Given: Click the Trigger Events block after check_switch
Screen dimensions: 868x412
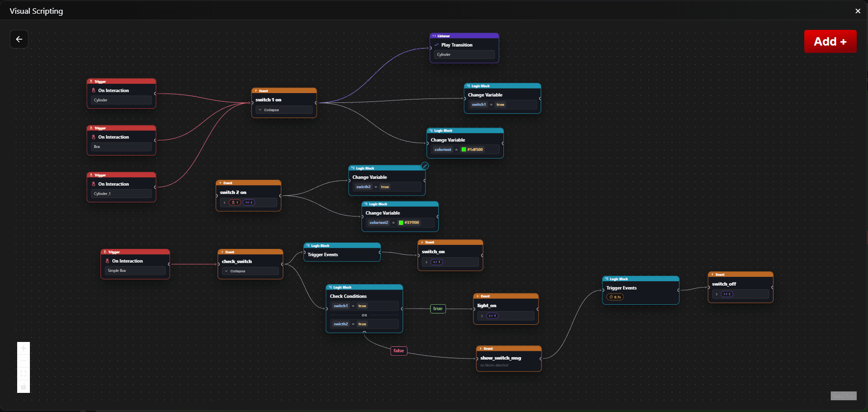Looking at the screenshot, I should [x=342, y=252].
